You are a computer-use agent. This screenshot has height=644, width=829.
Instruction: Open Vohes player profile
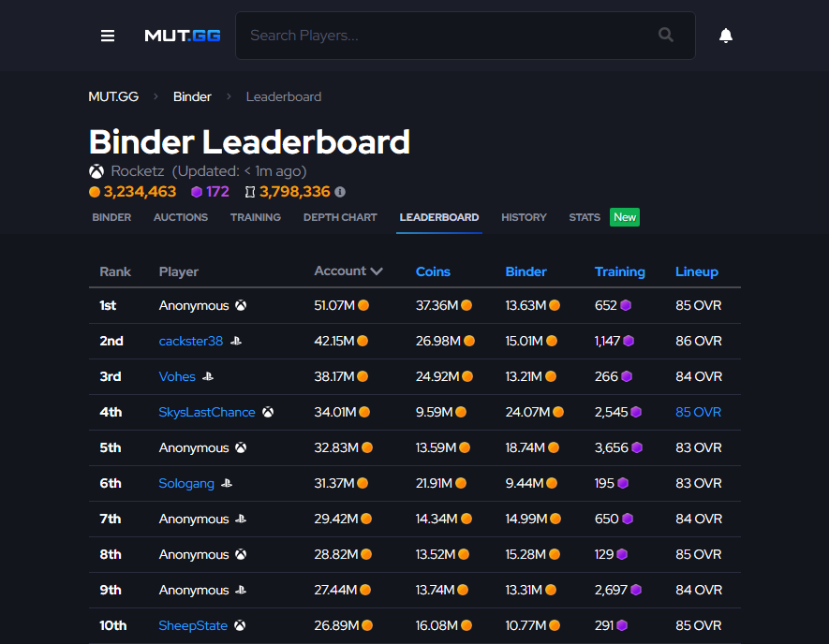(177, 376)
